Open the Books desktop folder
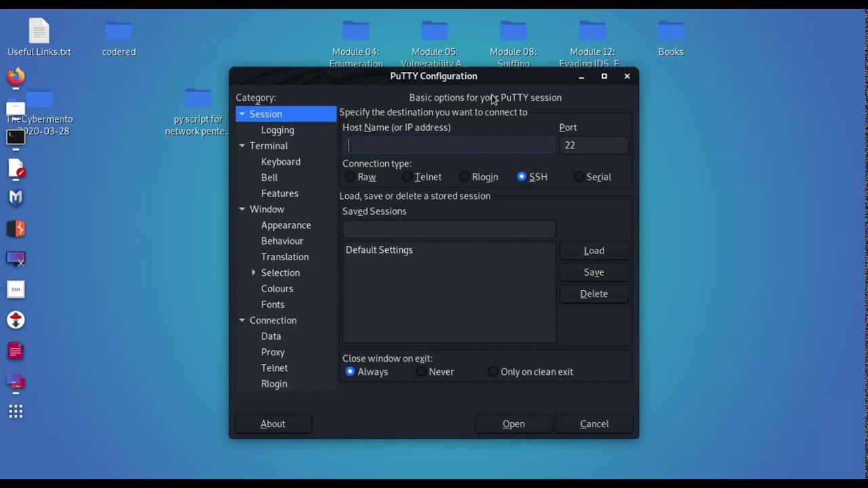 671,37
